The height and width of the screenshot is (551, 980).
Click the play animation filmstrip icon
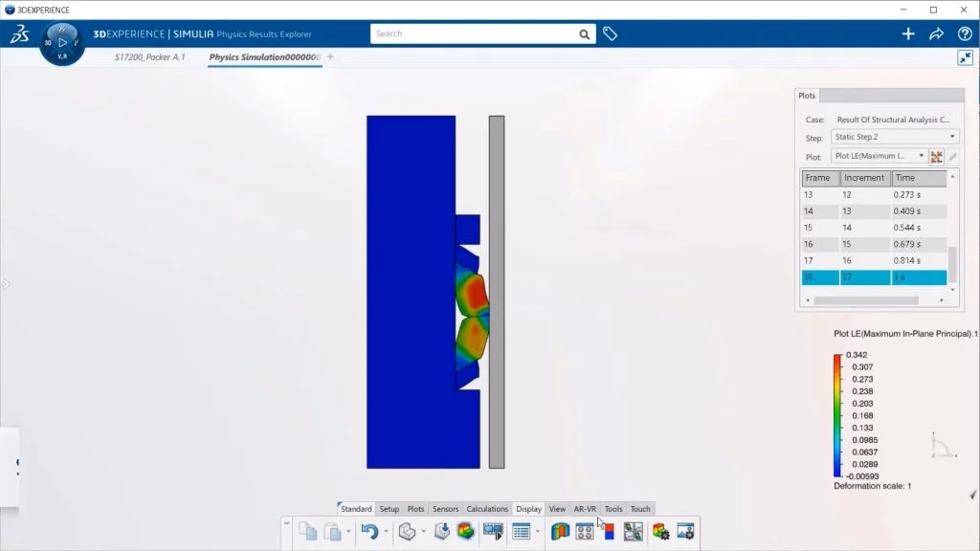point(493,531)
